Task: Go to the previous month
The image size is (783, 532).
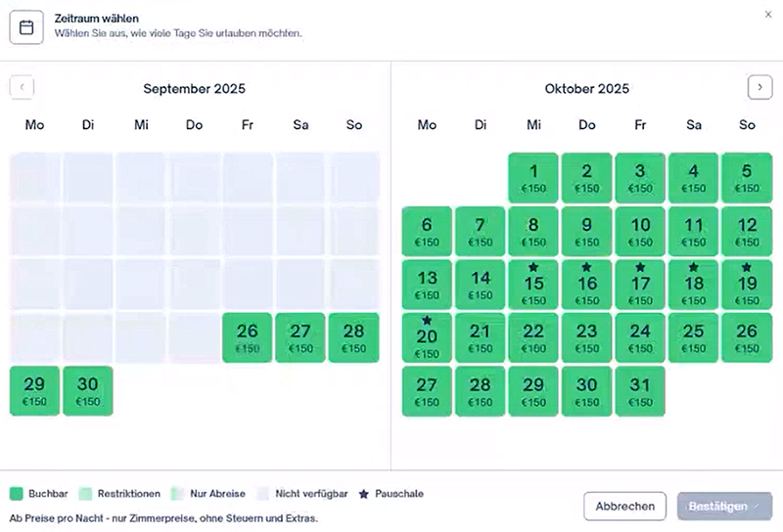Action: [x=22, y=87]
